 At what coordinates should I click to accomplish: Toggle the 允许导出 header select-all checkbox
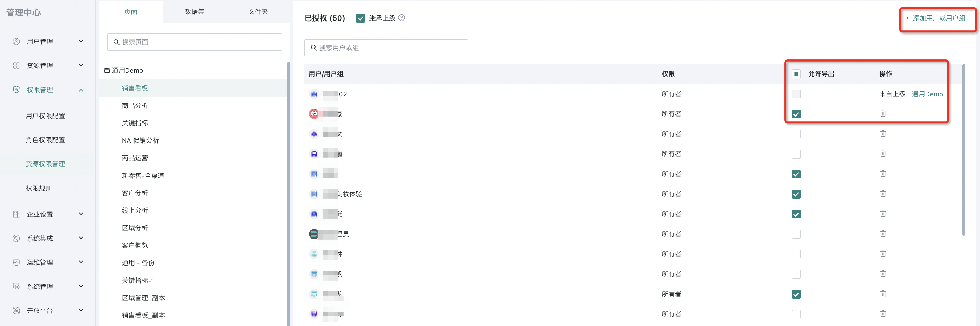point(796,74)
